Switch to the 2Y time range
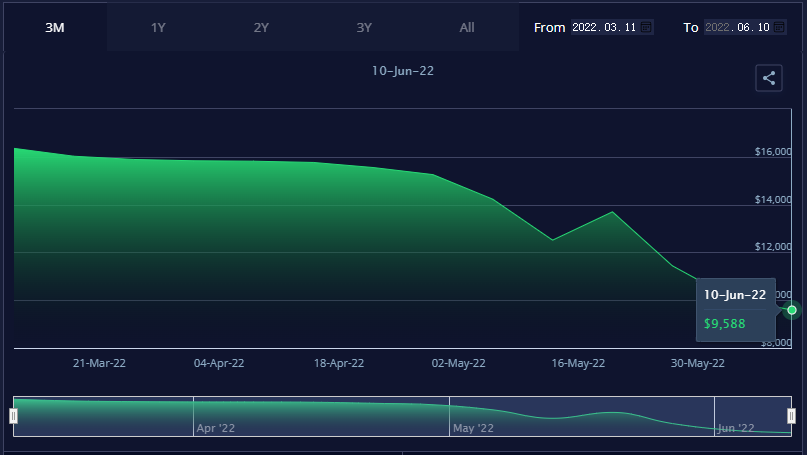The height and width of the screenshot is (455, 807). [x=261, y=27]
